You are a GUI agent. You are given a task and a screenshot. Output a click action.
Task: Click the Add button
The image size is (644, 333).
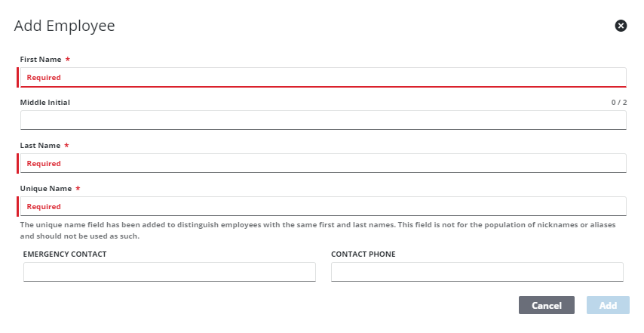[x=608, y=305]
